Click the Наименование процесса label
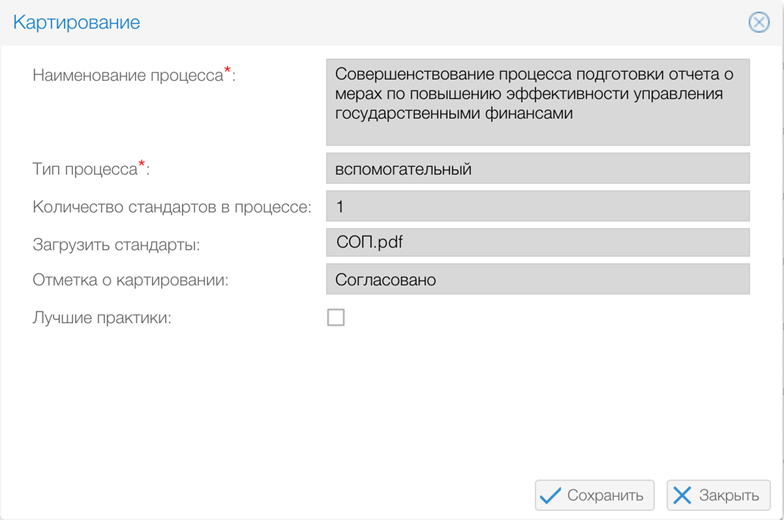This screenshot has height=520, width=784. tap(127, 75)
